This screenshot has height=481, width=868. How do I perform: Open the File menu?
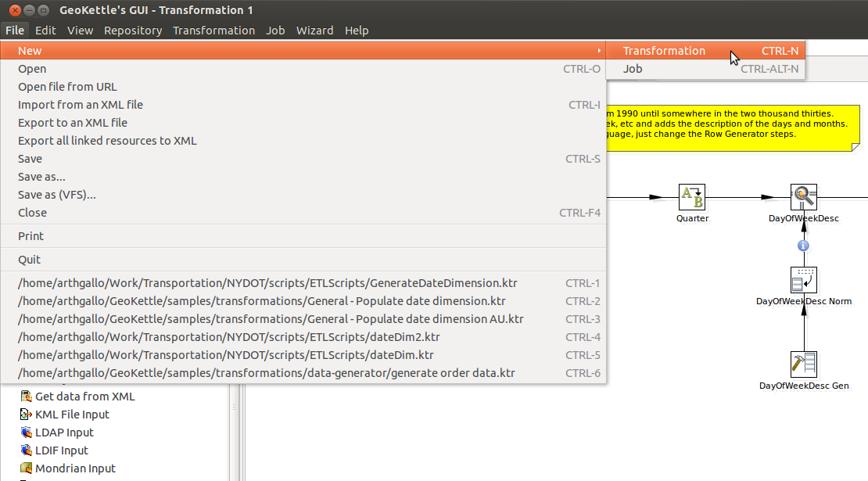click(x=15, y=31)
